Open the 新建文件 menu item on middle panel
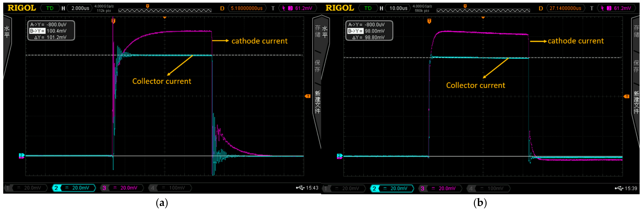This screenshot has height=210, width=644. pyautogui.click(x=317, y=102)
